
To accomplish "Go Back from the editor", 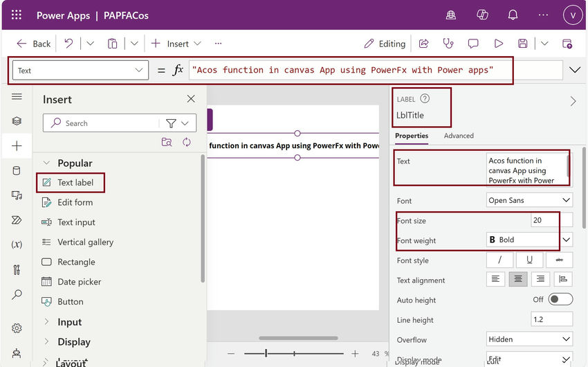I will pos(33,44).
